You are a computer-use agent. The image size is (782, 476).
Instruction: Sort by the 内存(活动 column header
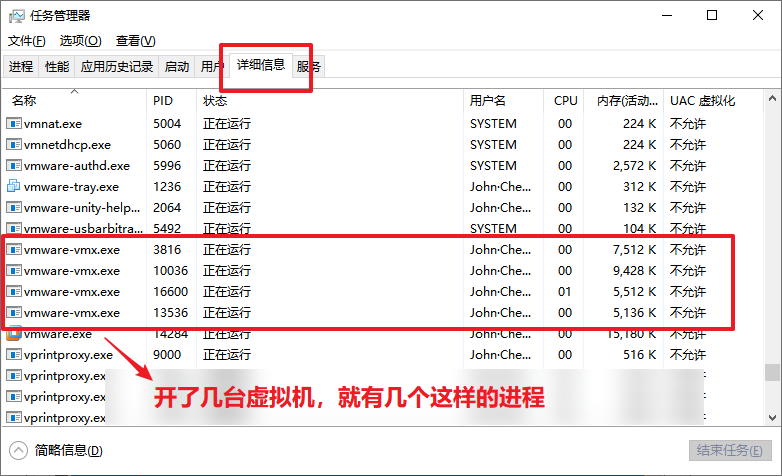pos(623,101)
